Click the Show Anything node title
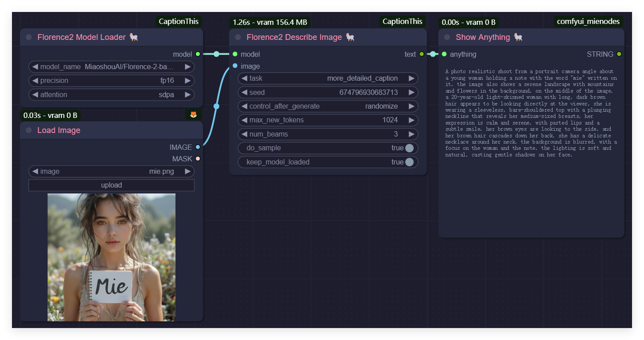Image resolution: width=644 pixels, height=340 pixels. (483, 37)
